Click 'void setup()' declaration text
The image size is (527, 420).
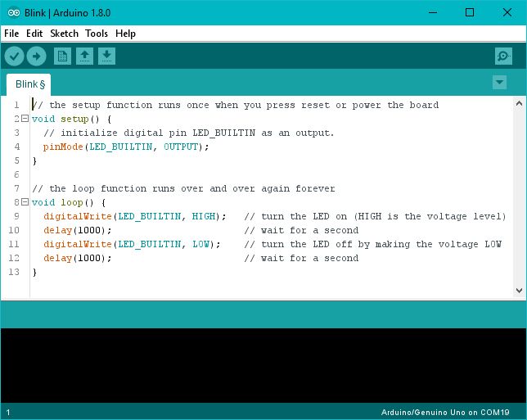pos(65,119)
